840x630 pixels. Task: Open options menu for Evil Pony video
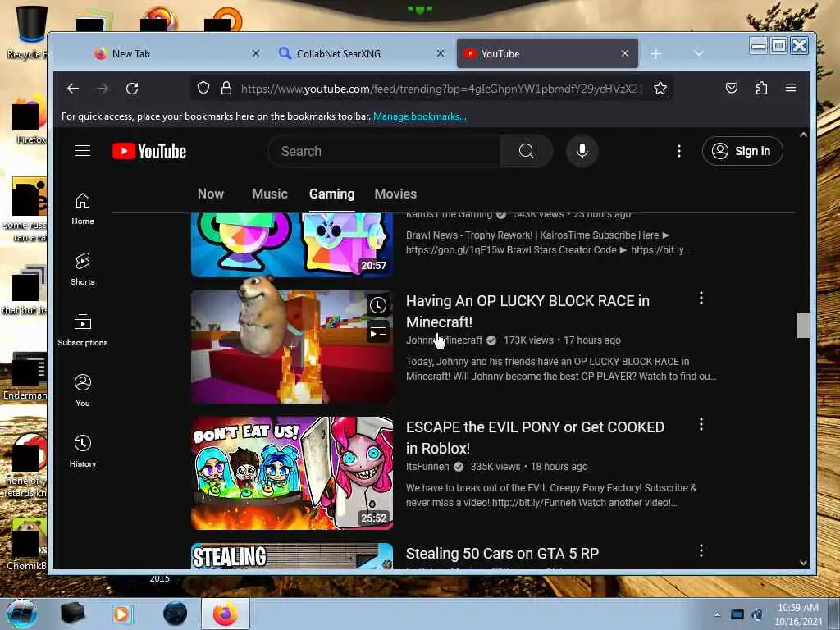click(701, 425)
